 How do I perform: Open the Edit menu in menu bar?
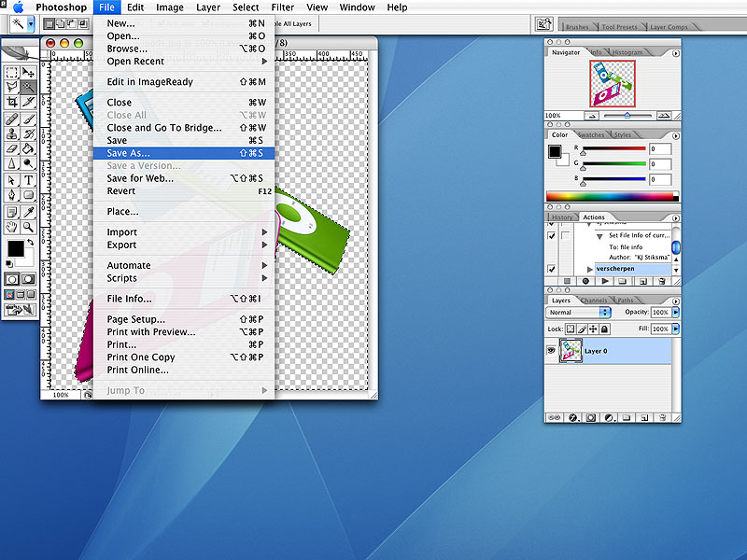pyautogui.click(x=135, y=7)
